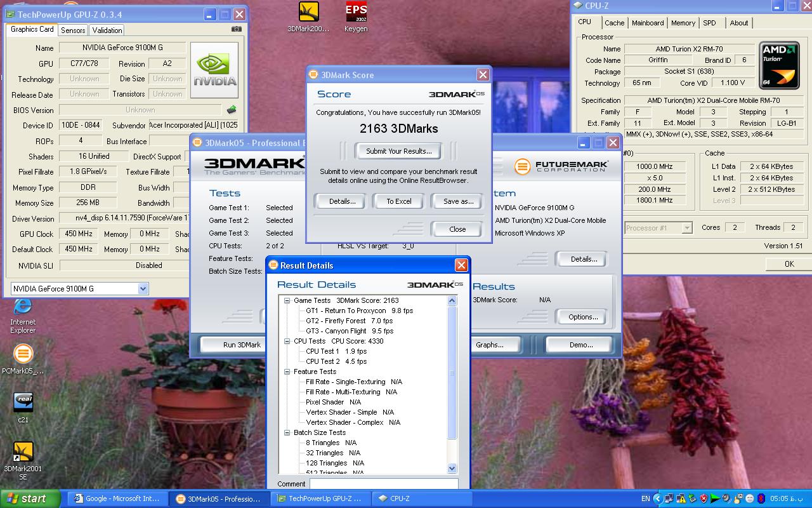Click Close in the 3DMark Score dialog

tap(457, 229)
